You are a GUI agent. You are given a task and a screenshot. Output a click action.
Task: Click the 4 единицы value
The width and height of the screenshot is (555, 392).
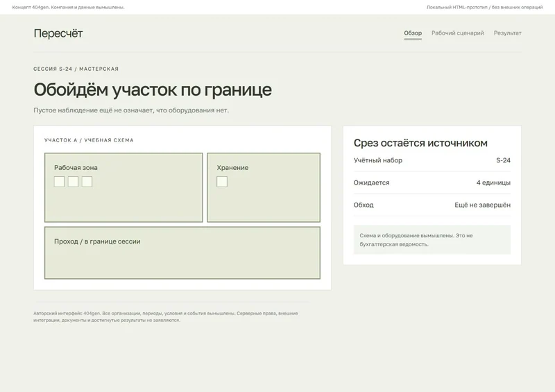click(x=493, y=182)
